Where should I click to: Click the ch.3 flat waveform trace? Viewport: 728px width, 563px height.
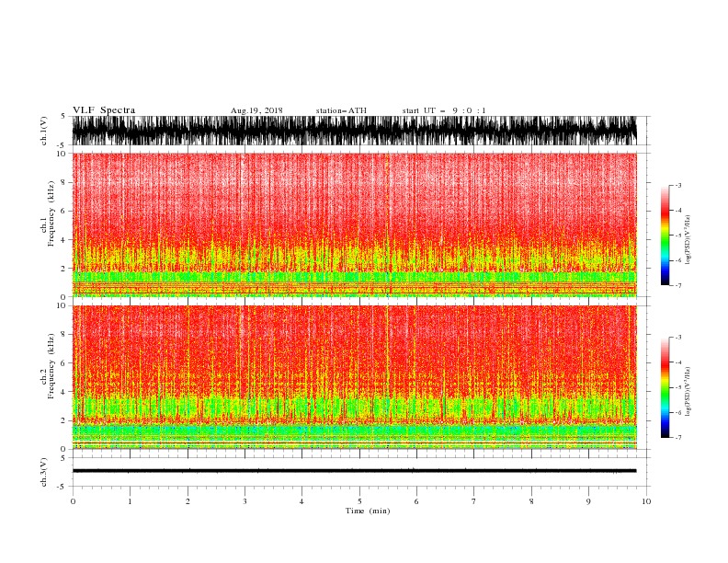click(x=354, y=471)
